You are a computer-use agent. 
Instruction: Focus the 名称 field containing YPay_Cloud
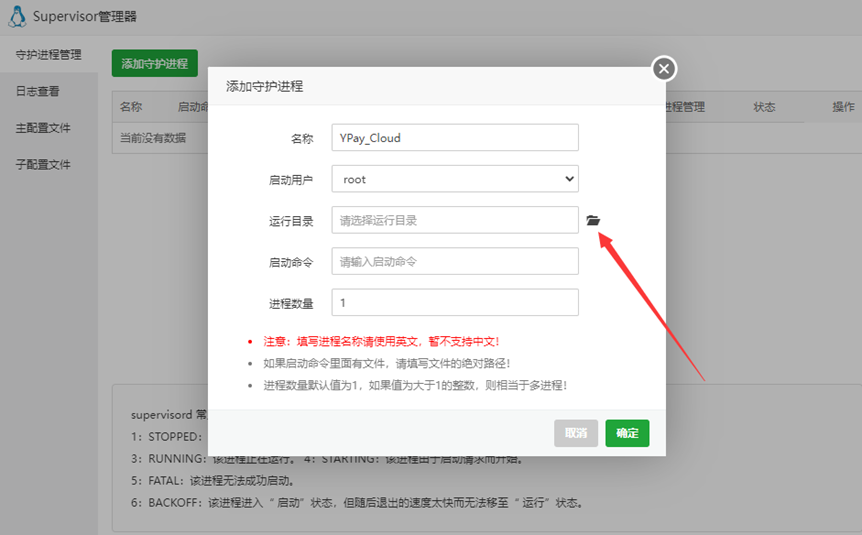[455, 137]
